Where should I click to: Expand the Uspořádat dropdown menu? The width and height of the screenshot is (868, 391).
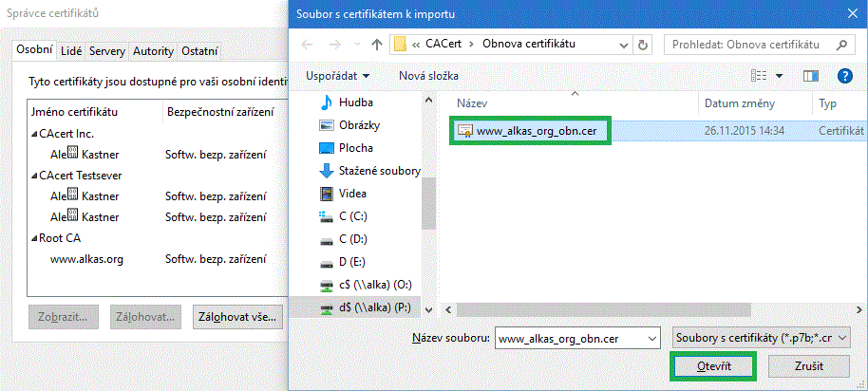(338, 75)
